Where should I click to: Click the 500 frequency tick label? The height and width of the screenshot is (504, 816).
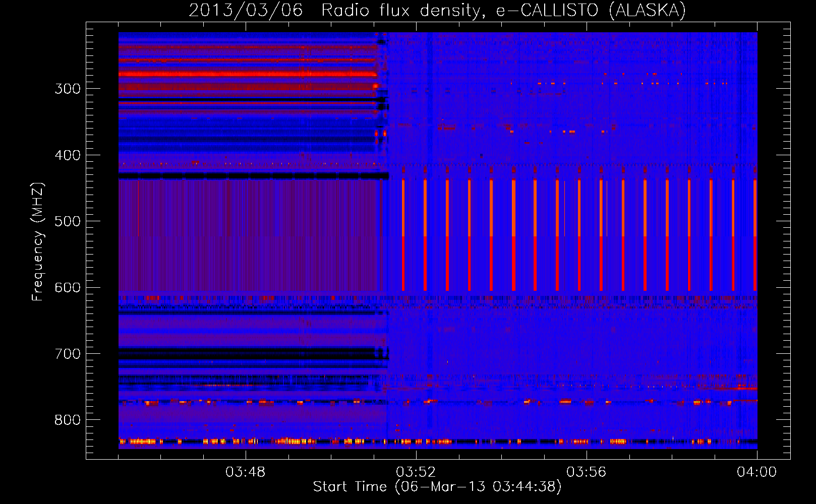tap(68, 221)
